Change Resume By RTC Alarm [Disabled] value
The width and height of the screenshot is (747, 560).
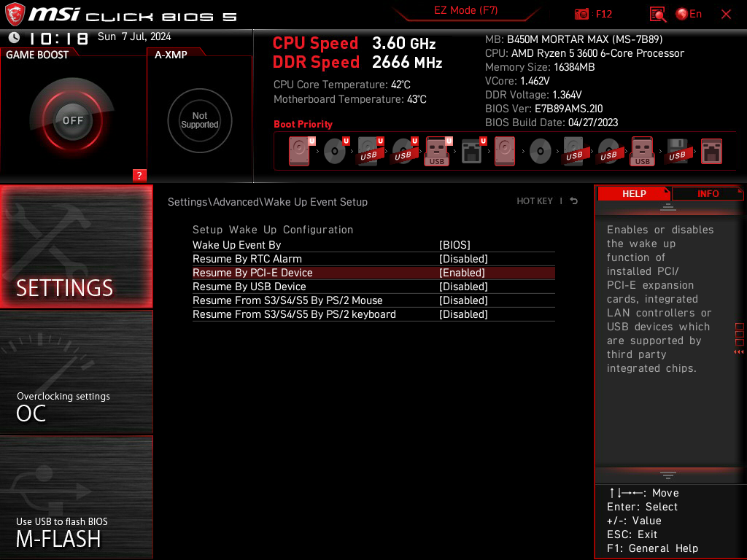463,259
